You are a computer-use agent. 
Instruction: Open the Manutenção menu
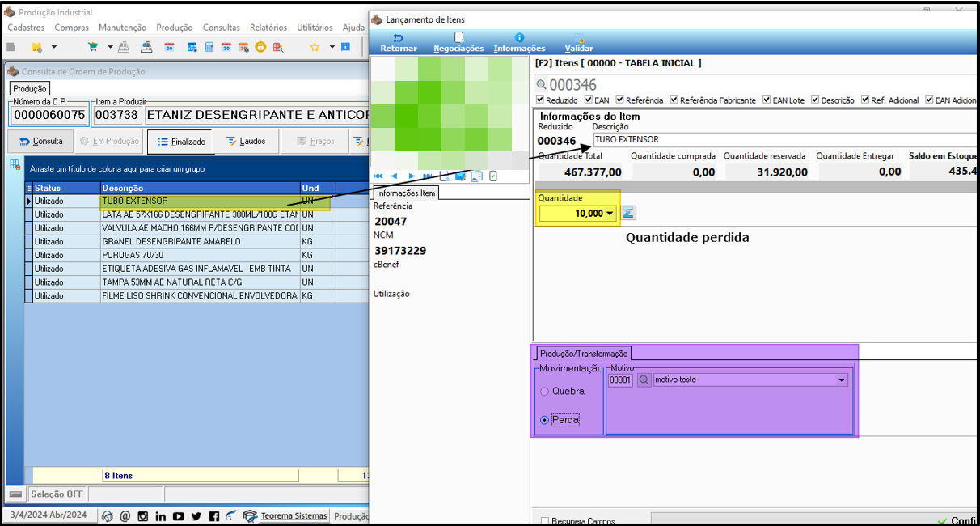click(x=122, y=28)
